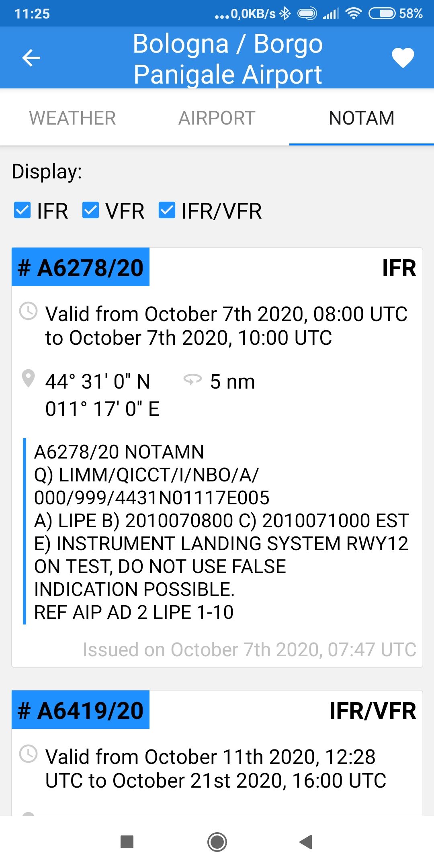Tap the Wi-Fi status bar icon
Screen dimensions: 434x868
pyautogui.click(x=353, y=14)
